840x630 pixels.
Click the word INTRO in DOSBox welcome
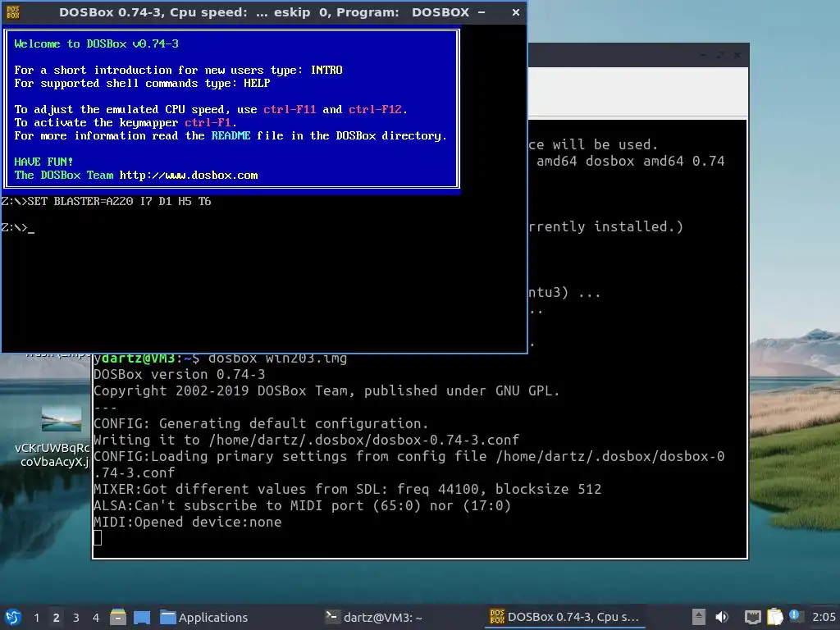(326, 71)
